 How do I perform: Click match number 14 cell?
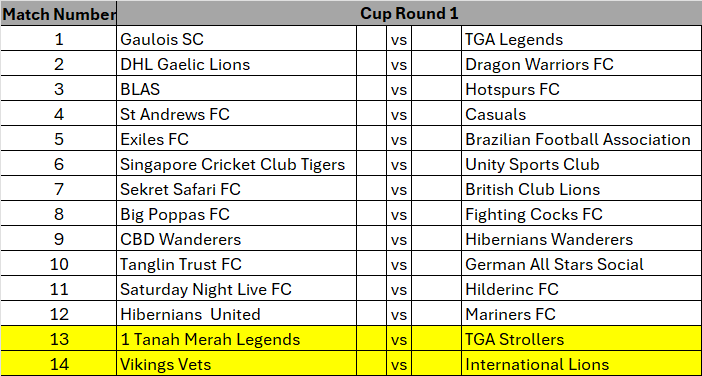coord(58,364)
